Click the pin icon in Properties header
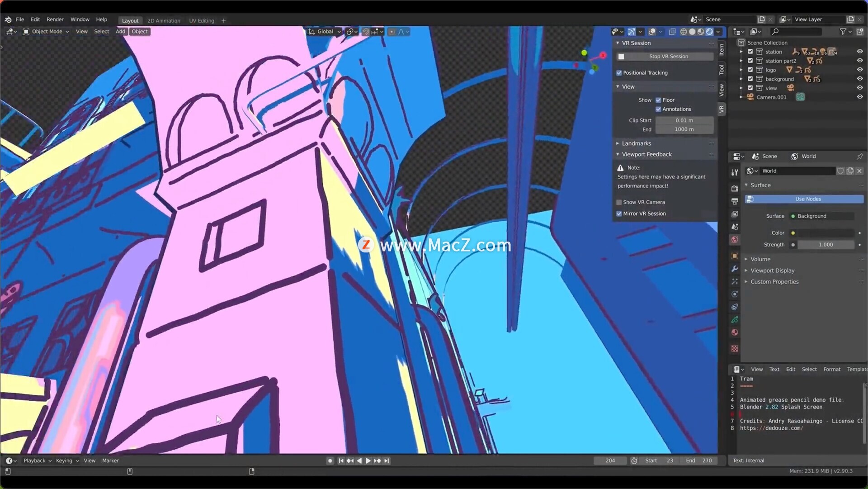This screenshot has width=868, height=489. click(859, 157)
